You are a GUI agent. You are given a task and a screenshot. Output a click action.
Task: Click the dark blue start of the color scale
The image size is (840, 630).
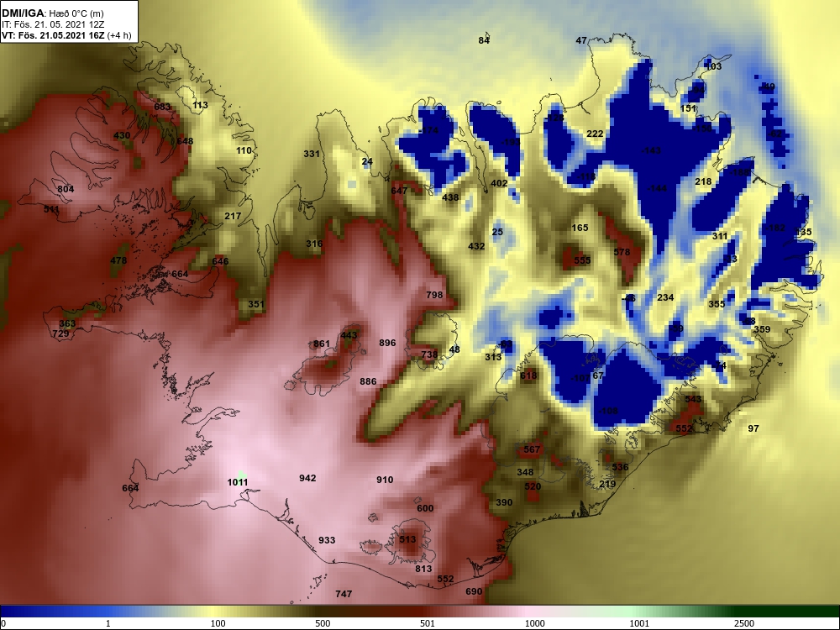pos(11,612)
